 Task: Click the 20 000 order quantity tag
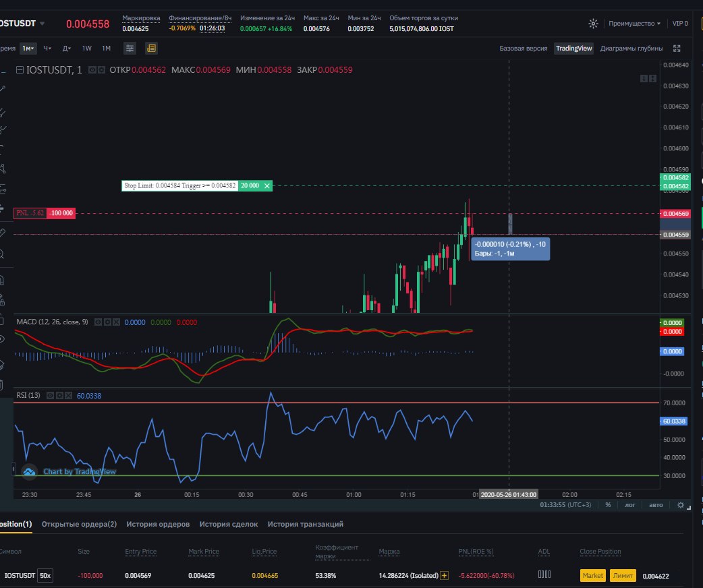click(250, 186)
